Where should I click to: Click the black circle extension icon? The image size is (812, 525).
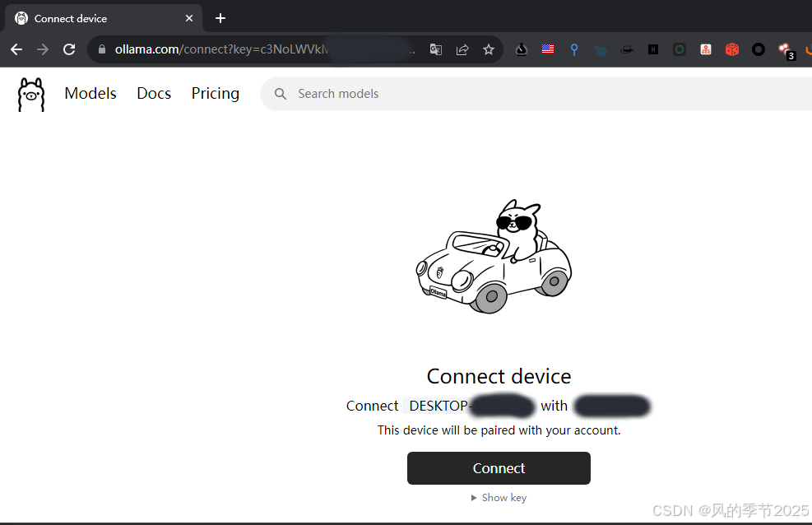point(759,49)
